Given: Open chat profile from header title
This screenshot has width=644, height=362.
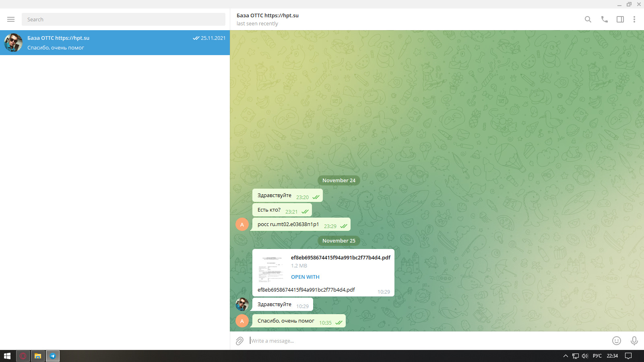Looking at the screenshot, I should click(x=268, y=16).
